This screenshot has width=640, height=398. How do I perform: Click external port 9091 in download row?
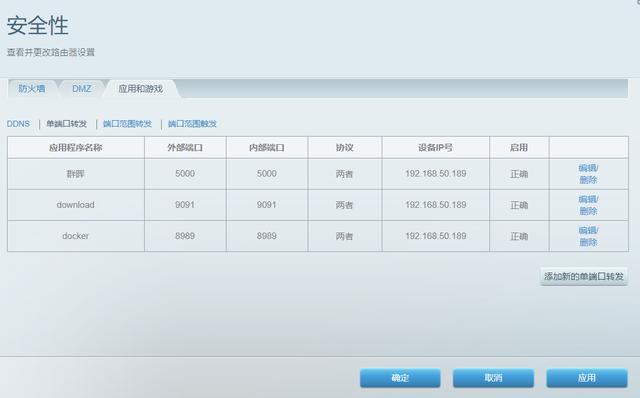[185, 205]
